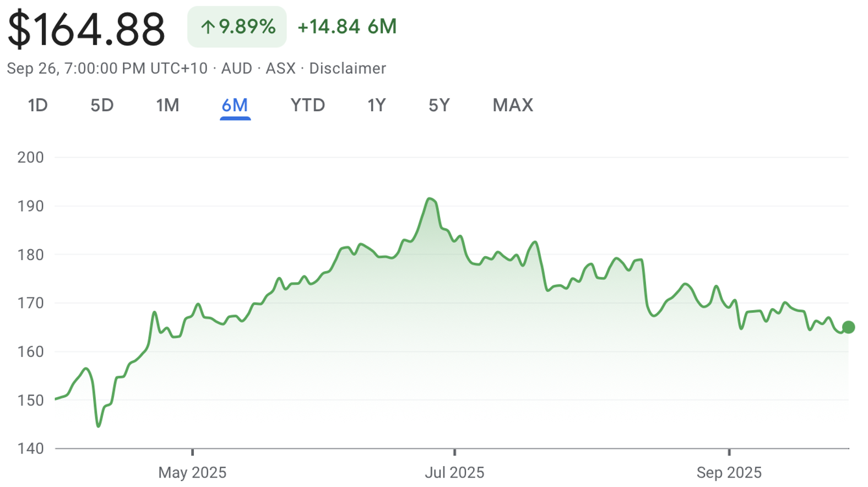Open the 5Y chart range
Viewport: 868px width, 487px height.
439,105
